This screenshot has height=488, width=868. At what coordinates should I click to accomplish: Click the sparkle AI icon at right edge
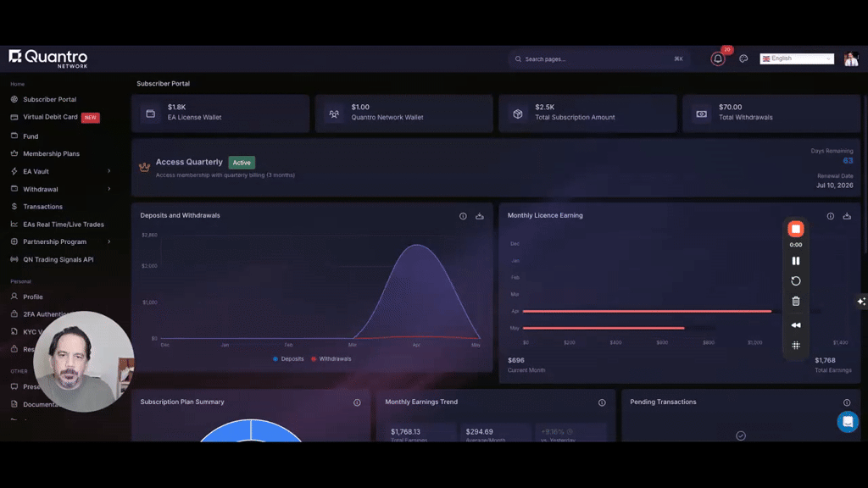[861, 302]
